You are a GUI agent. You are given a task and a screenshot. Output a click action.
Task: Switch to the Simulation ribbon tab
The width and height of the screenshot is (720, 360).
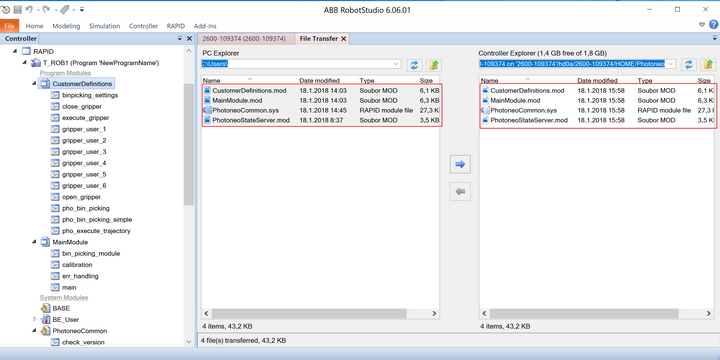click(x=105, y=26)
